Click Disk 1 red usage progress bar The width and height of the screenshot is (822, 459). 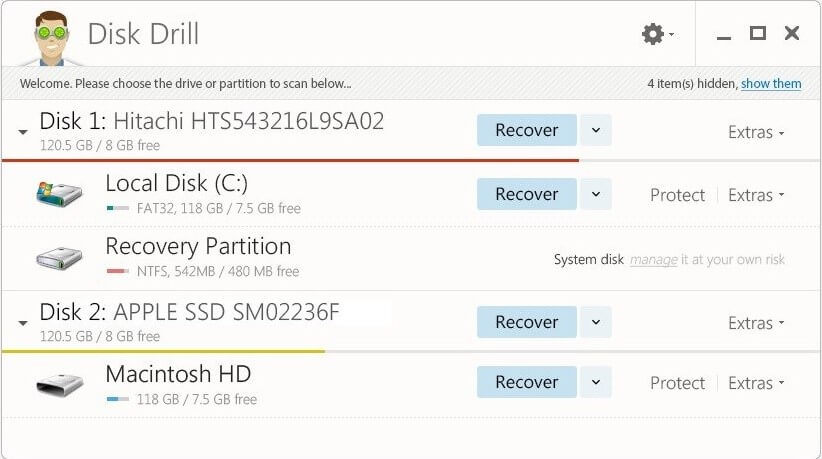click(x=290, y=160)
